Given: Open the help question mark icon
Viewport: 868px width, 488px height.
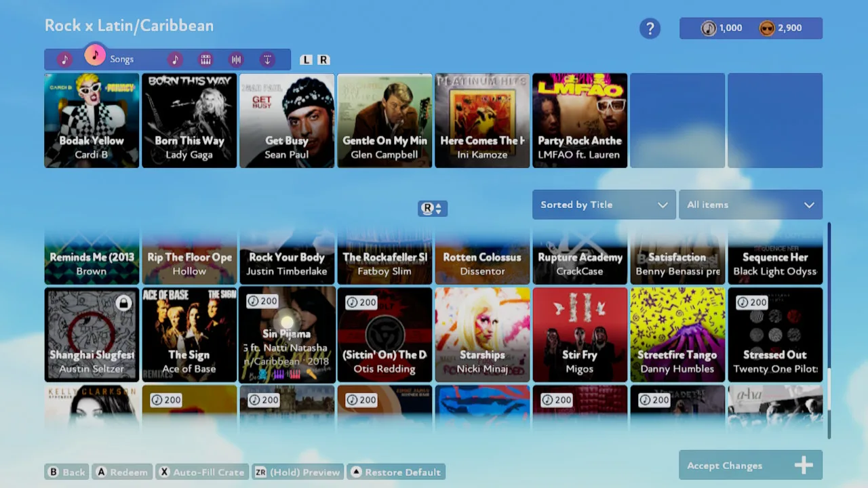Looking at the screenshot, I should click(x=650, y=28).
